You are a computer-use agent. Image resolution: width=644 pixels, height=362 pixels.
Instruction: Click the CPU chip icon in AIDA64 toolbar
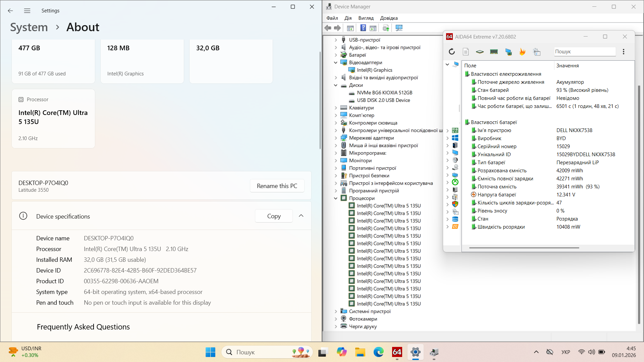(x=480, y=52)
